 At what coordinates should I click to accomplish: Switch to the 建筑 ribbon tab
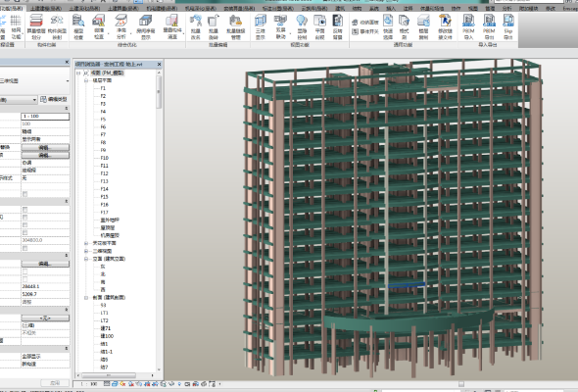340,8
